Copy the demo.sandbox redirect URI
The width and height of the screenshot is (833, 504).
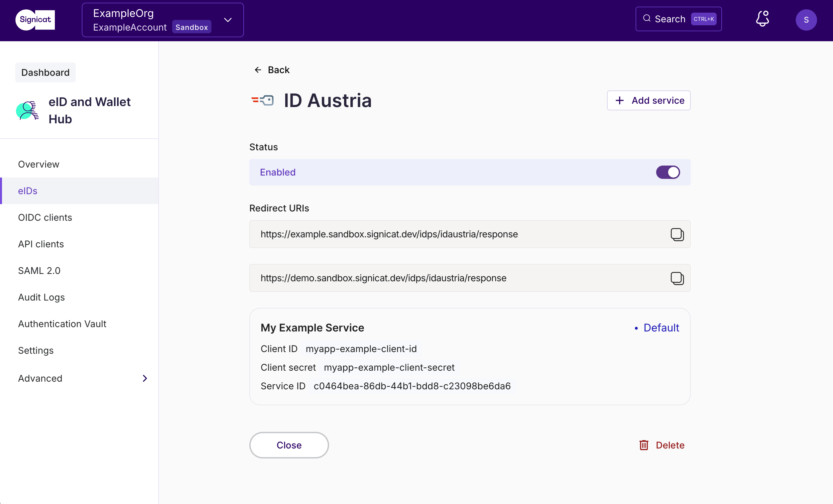pyautogui.click(x=677, y=278)
